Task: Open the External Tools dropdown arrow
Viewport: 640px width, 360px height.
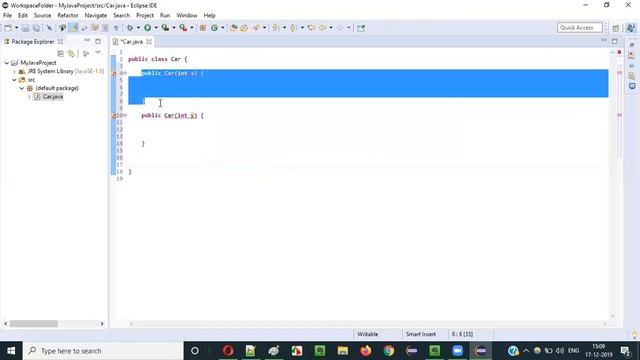Action: coord(192,28)
